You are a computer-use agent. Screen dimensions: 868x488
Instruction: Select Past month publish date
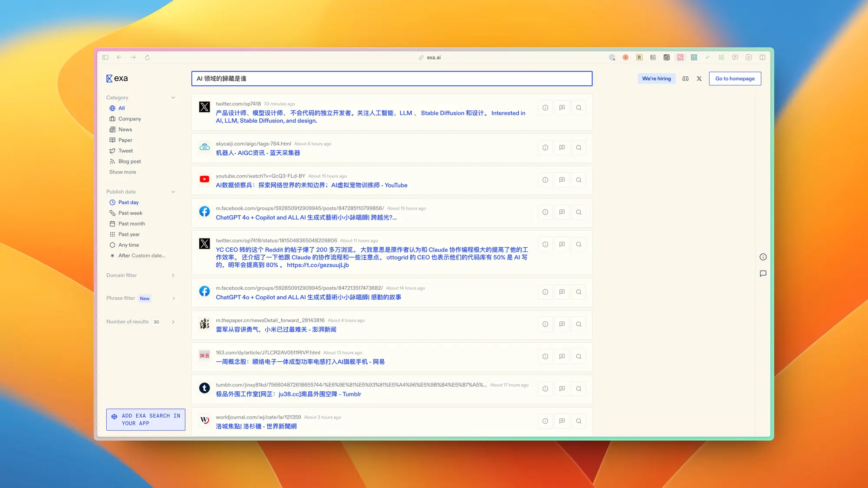131,223
